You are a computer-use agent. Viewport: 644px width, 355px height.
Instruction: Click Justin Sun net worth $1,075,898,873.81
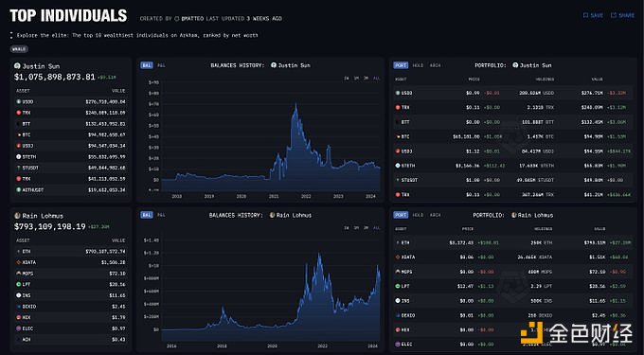[x=55, y=77]
